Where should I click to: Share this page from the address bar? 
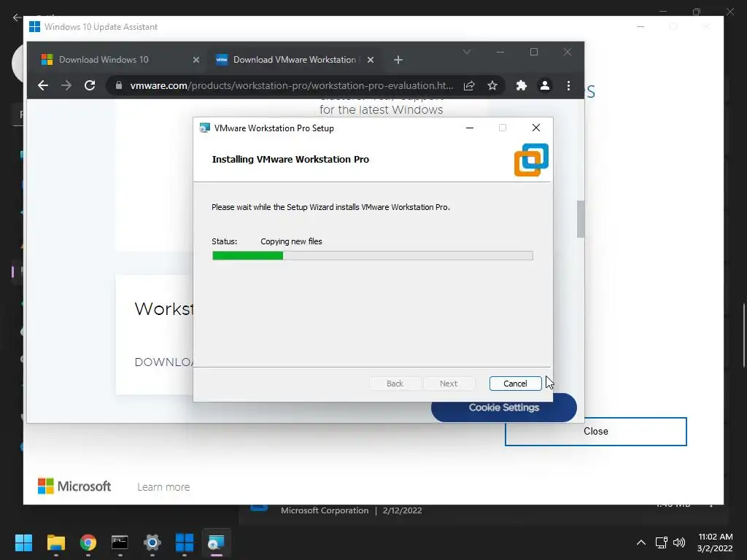[469, 85]
